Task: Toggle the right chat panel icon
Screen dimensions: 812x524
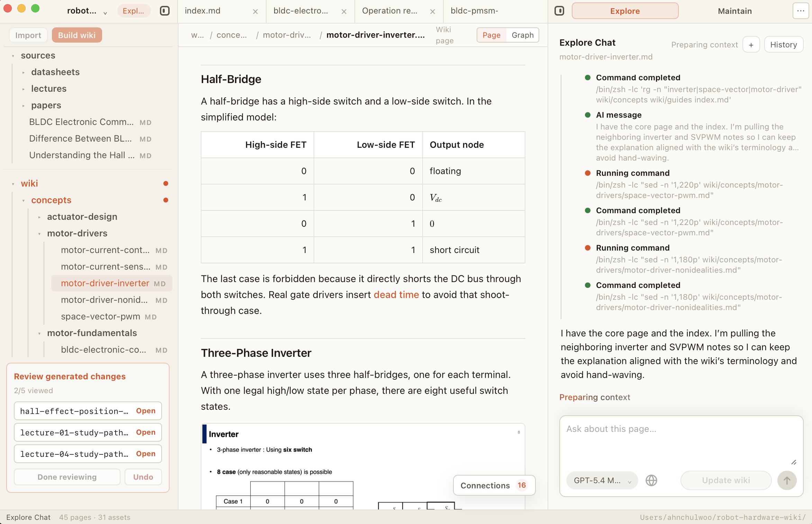Action: point(559,11)
